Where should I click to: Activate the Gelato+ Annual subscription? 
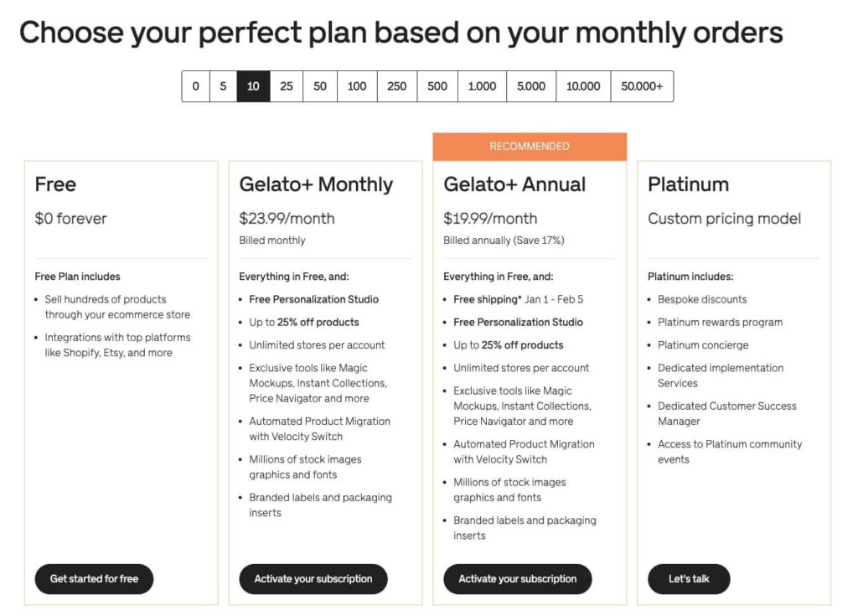point(517,579)
